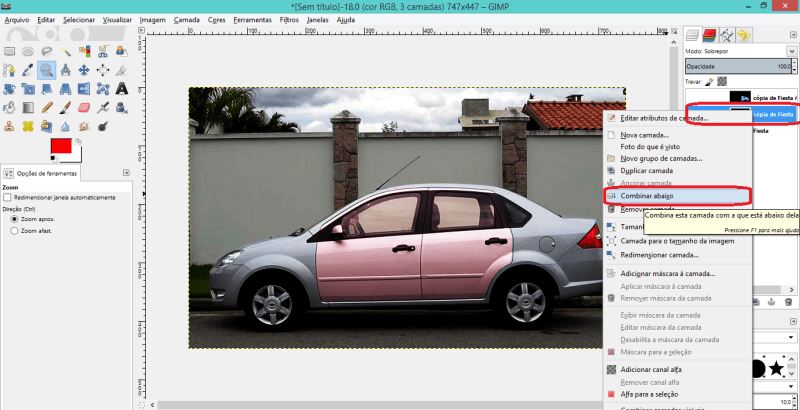This screenshot has height=410, width=800.
Task: Click the white background color swatch
Action: pyautogui.click(x=77, y=158)
